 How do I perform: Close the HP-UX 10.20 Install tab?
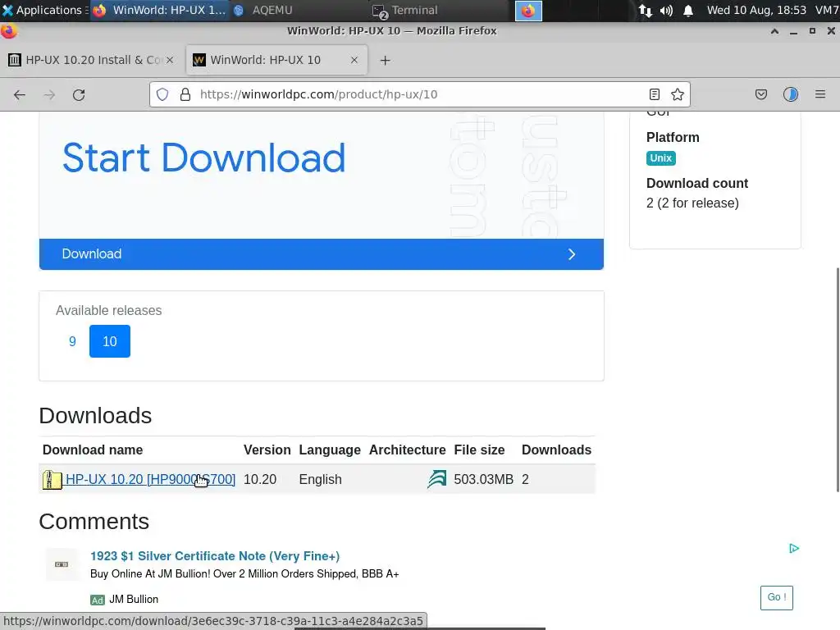(170, 60)
